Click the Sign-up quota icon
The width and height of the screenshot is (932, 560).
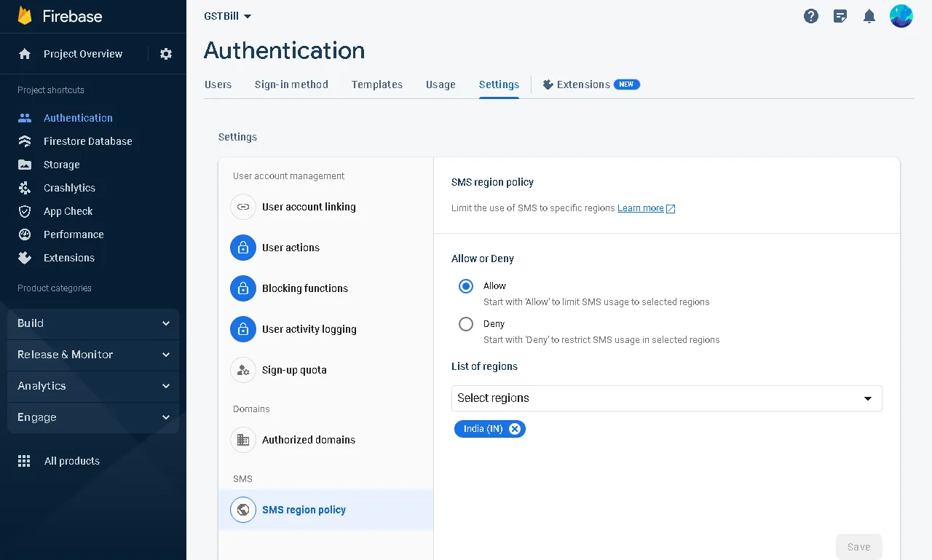(243, 370)
